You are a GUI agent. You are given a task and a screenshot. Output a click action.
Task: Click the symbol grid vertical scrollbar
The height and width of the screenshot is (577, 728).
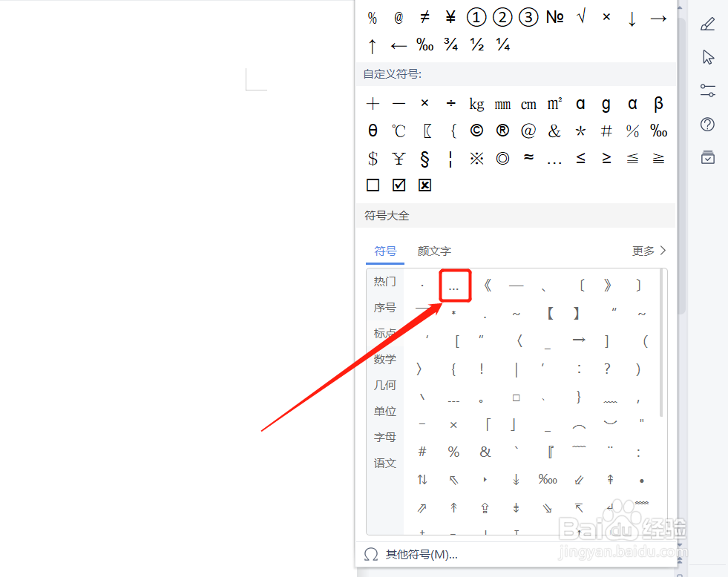[x=661, y=344]
